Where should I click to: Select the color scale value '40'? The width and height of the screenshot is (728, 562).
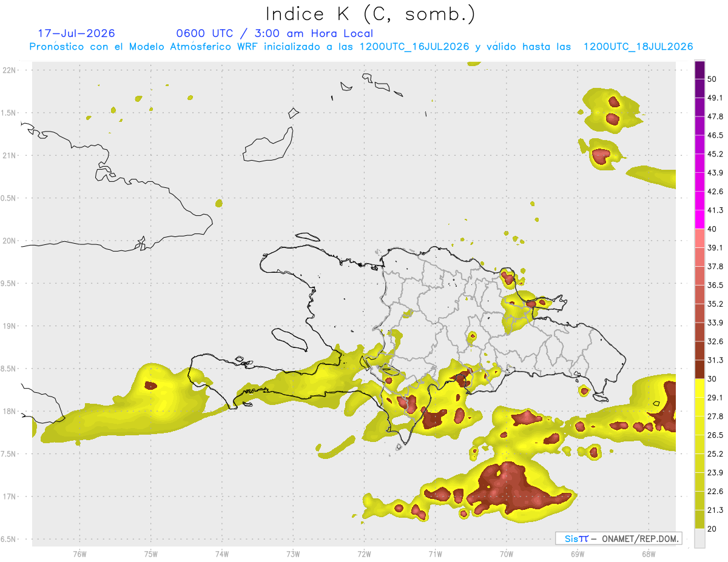tap(713, 229)
